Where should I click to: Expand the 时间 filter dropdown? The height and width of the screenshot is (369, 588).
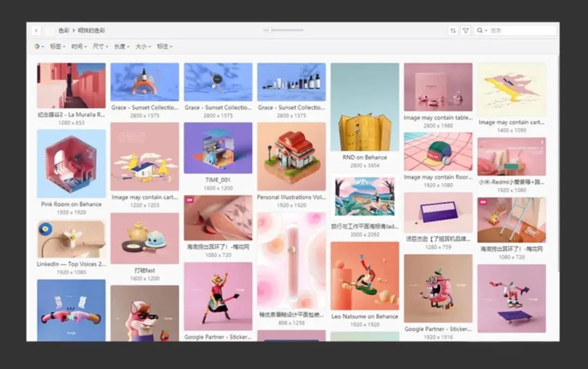coord(78,47)
